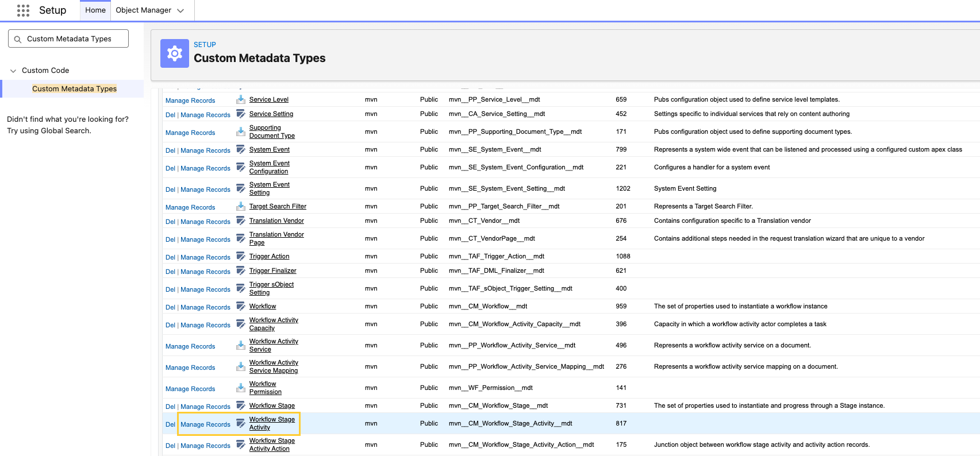Click the download icon beside Target Search Filter

241,206
